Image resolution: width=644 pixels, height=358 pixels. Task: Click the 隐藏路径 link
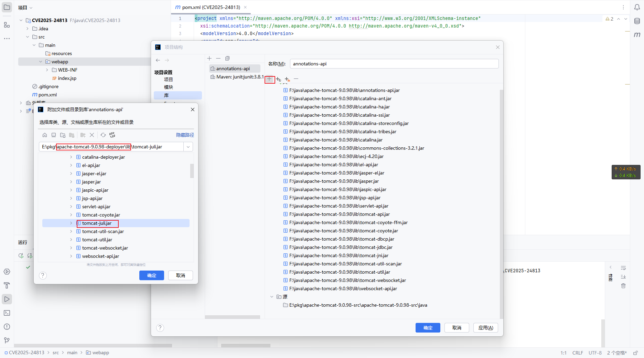pyautogui.click(x=185, y=135)
